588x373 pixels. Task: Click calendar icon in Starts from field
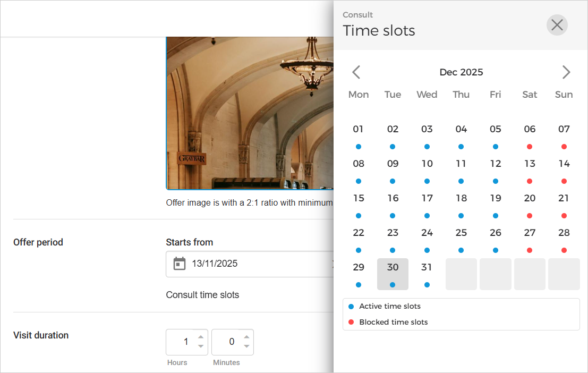[180, 264]
